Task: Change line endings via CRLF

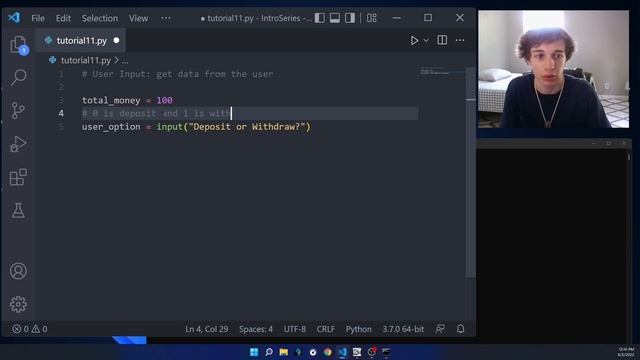Action: pos(326,329)
